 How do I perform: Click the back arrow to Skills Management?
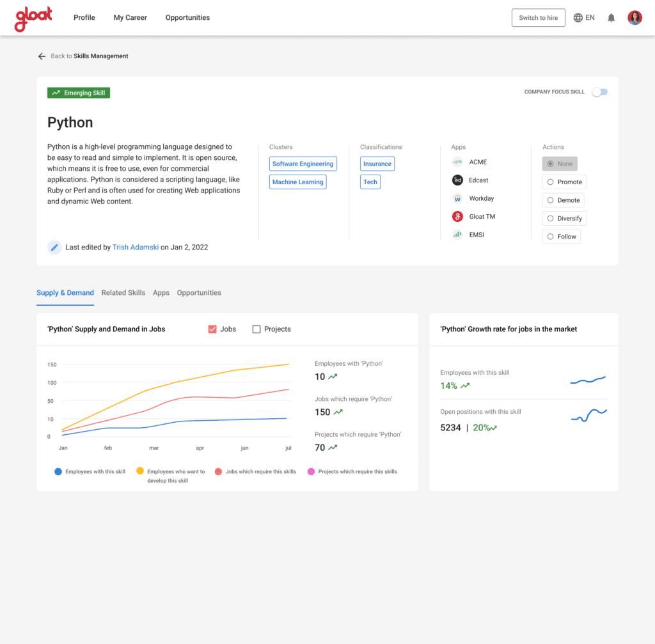coord(42,56)
